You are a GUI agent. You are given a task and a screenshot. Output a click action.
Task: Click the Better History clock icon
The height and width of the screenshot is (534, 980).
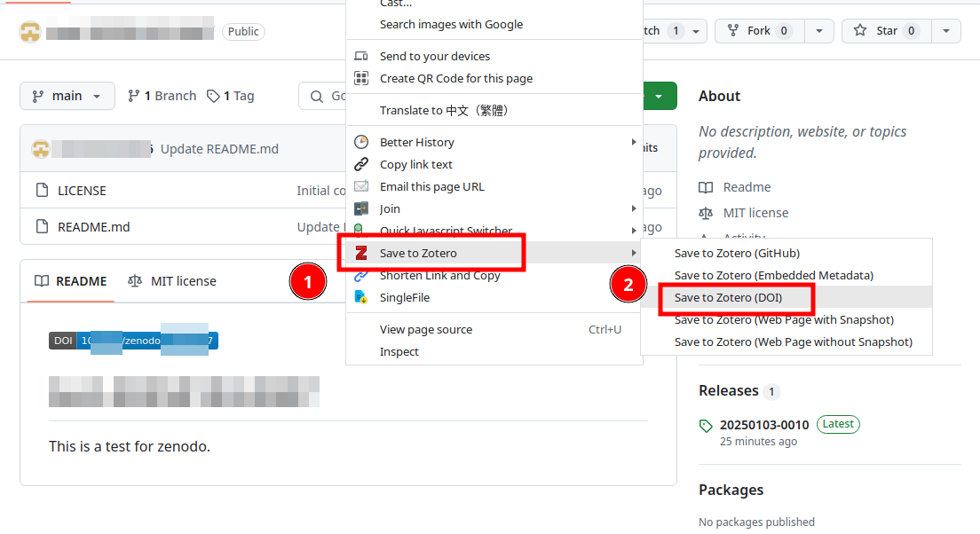point(361,142)
